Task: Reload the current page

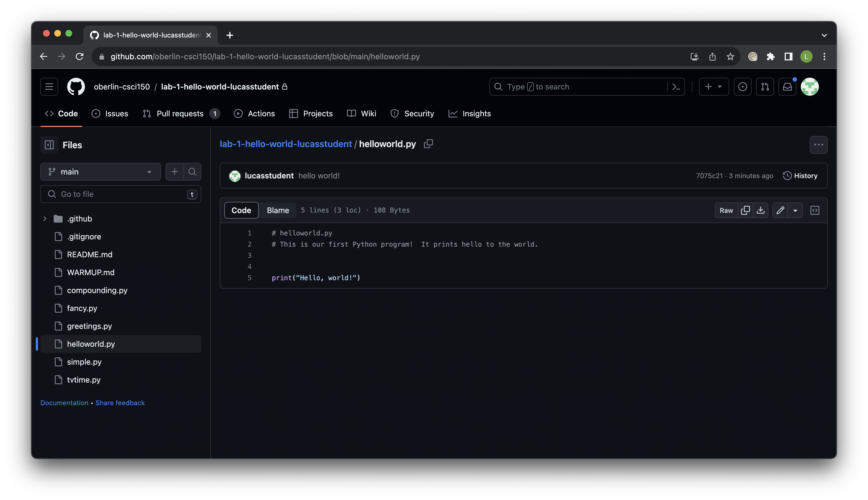Action: (79, 57)
